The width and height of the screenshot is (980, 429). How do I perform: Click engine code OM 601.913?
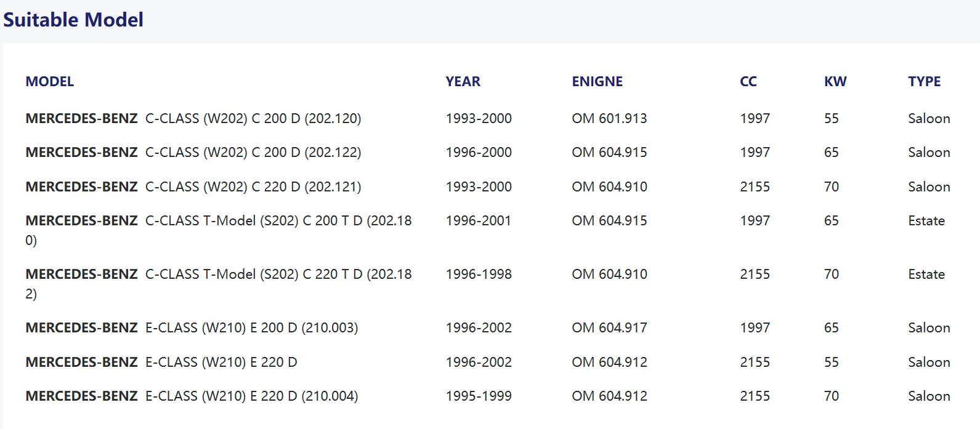(x=609, y=118)
